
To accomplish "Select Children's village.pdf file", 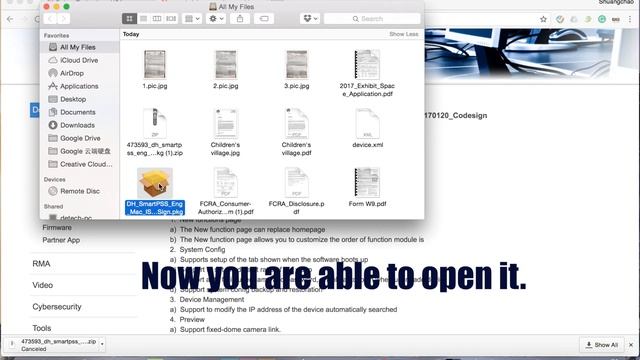I will click(x=297, y=123).
